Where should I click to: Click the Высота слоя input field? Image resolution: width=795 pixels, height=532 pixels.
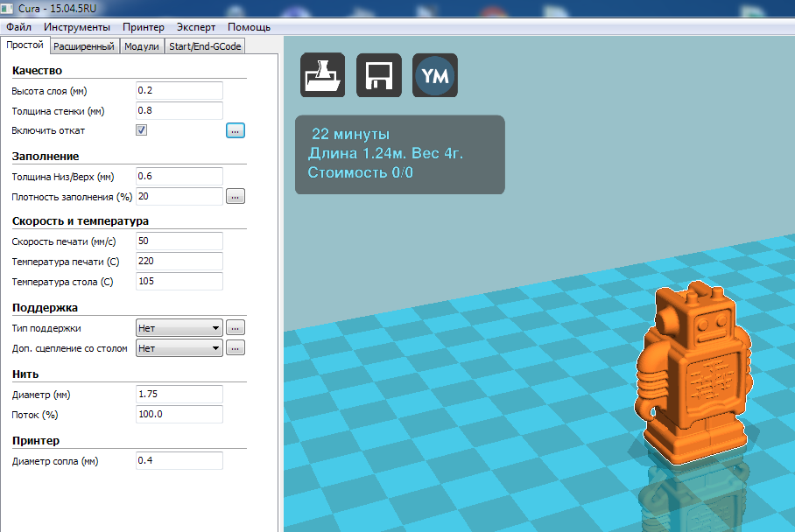179,91
